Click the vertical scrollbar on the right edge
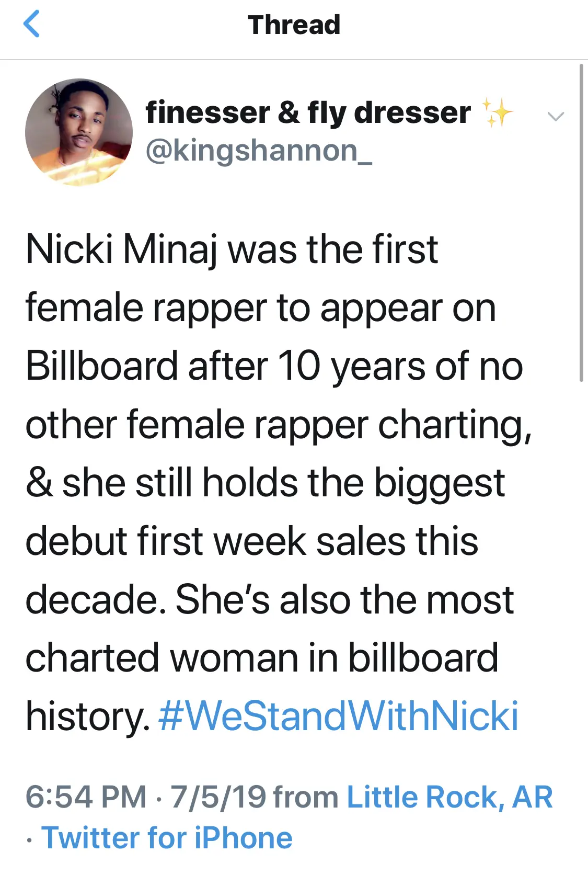This screenshot has height=875, width=588. coord(581,222)
